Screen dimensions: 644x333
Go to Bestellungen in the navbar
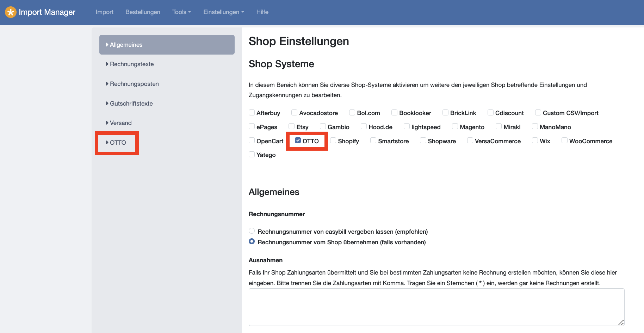[x=143, y=12]
